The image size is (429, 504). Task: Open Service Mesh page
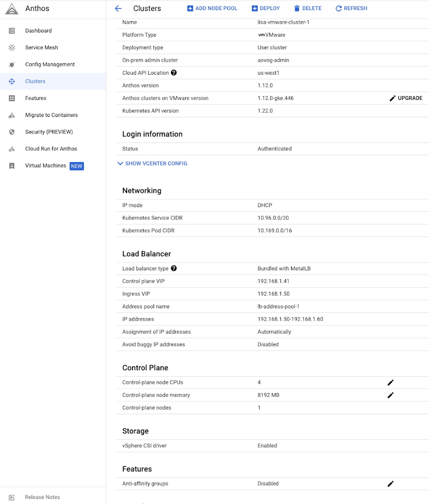[x=42, y=47]
